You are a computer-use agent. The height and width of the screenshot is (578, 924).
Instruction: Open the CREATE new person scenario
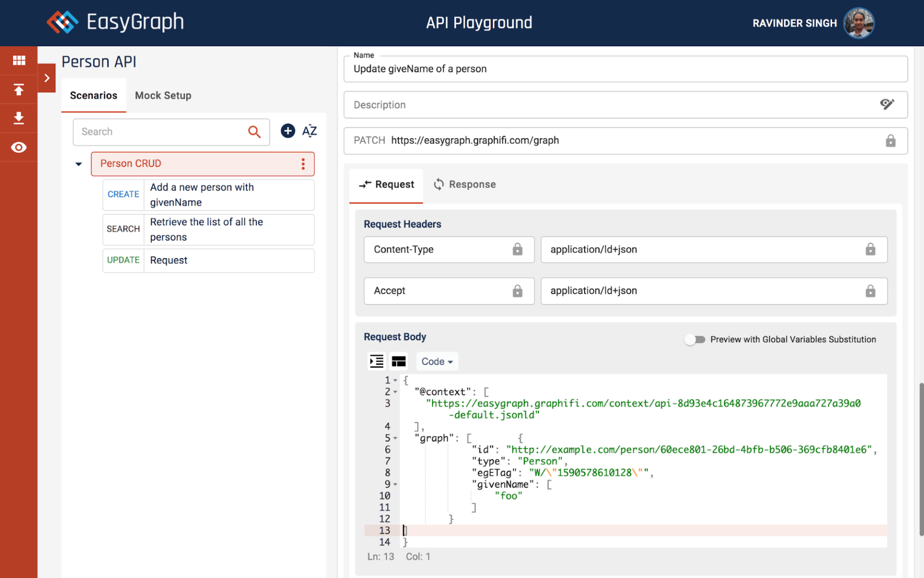coord(208,195)
